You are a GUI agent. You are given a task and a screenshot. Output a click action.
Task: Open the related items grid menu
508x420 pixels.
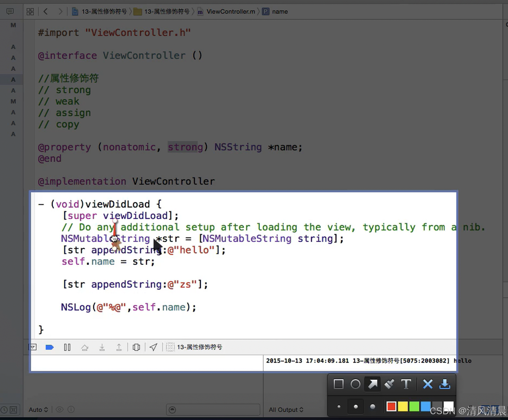[30, 11]
